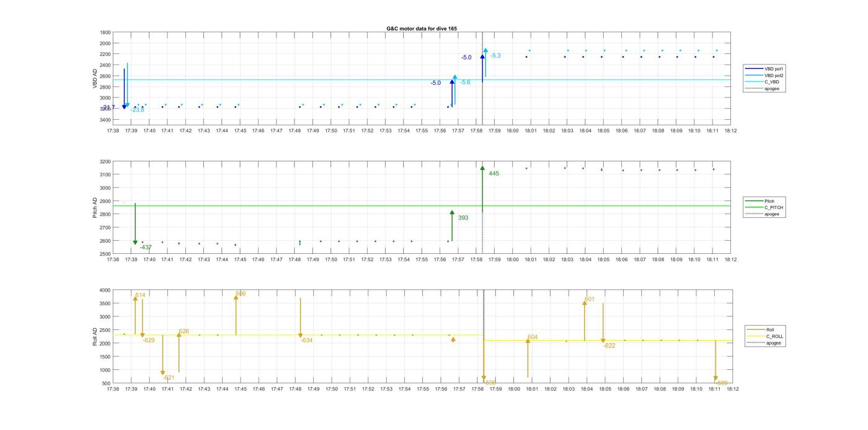This screenshot has height=430, width=868.
Task: Click the '17:38' x-axis tick under VBD plot
Action: (x=113, y=131)
